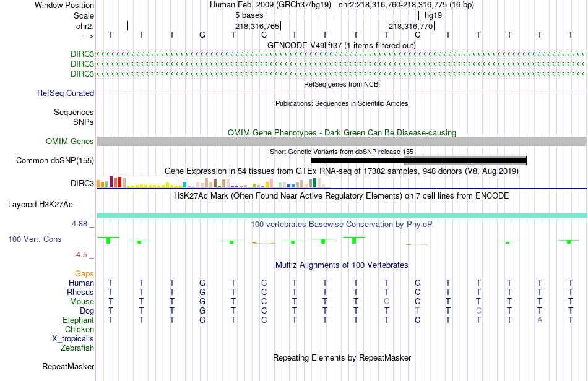Click Publications: Sequences in Scientific Articles title
The width and height of the screenshot is (588, 381).
(x=342, y=103)
